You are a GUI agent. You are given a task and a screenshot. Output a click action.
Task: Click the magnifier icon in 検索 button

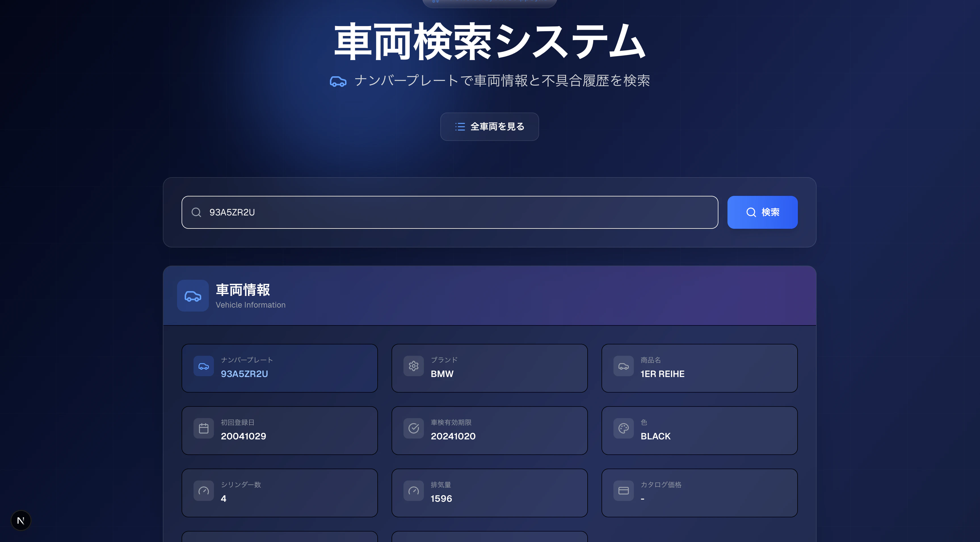(751, 212)
